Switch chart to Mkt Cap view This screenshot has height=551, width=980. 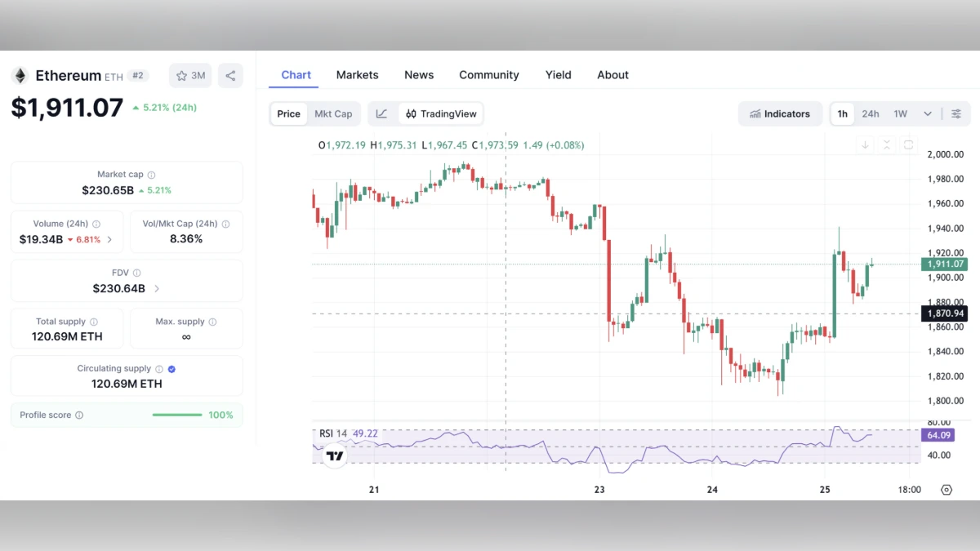[x=334, y=113]
